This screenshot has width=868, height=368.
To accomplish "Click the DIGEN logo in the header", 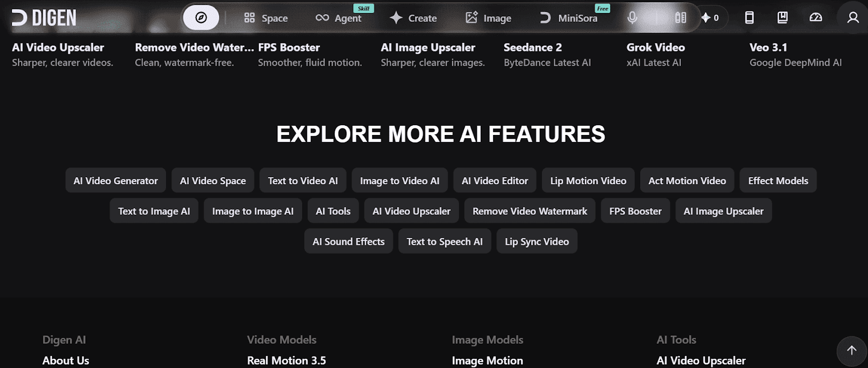I will (44, 18).
